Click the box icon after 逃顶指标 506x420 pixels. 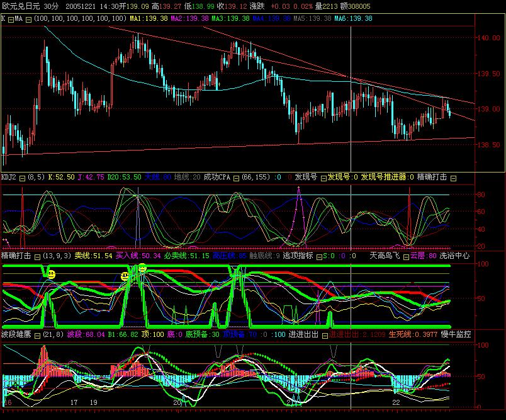319,257
